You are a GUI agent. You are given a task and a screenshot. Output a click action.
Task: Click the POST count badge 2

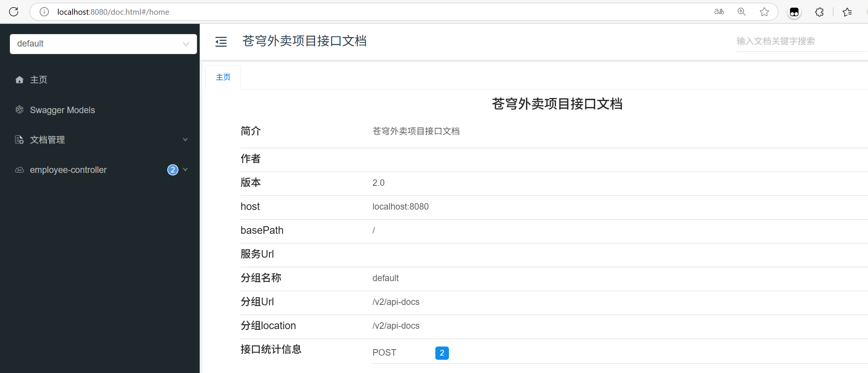pyautogui.click(x=442, y=353)
